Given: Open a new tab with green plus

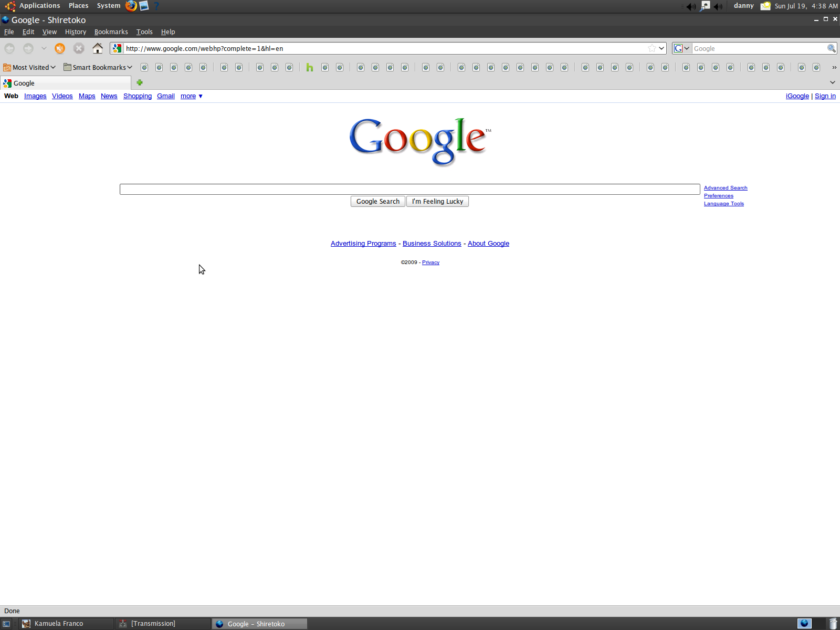Looking at the screenshot, I should pyautogui.click(x=140, y=82).
